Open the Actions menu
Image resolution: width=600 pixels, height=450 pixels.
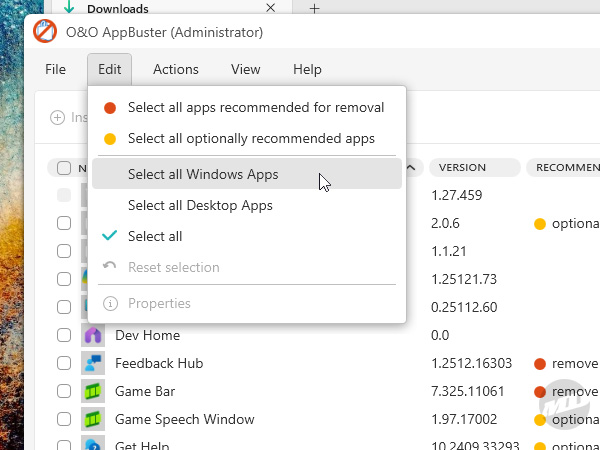176,70
